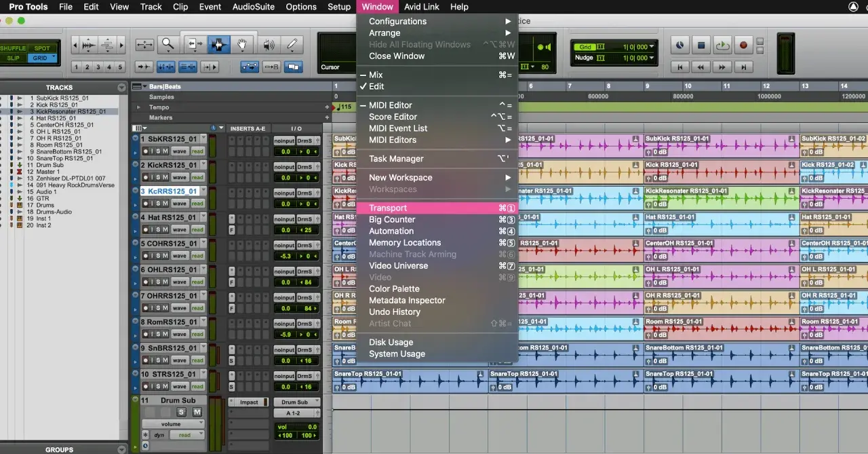Open Groups list panel header
Viewport: 868px width, 454px height.
pyautogui.click(x=59, y=449)
